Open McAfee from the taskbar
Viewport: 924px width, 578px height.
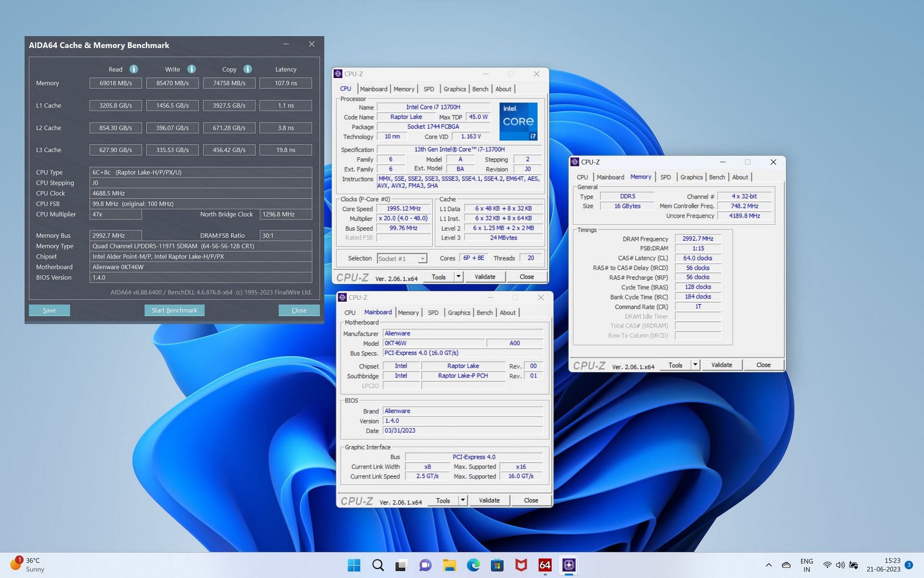tap(521, 565)
